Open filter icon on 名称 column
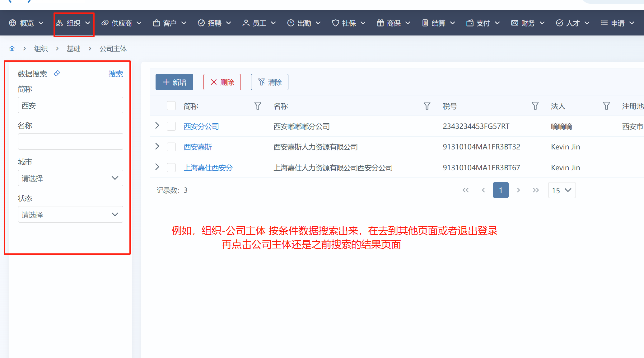This screenshot has width=644, height=358. (x=427, y=106)
